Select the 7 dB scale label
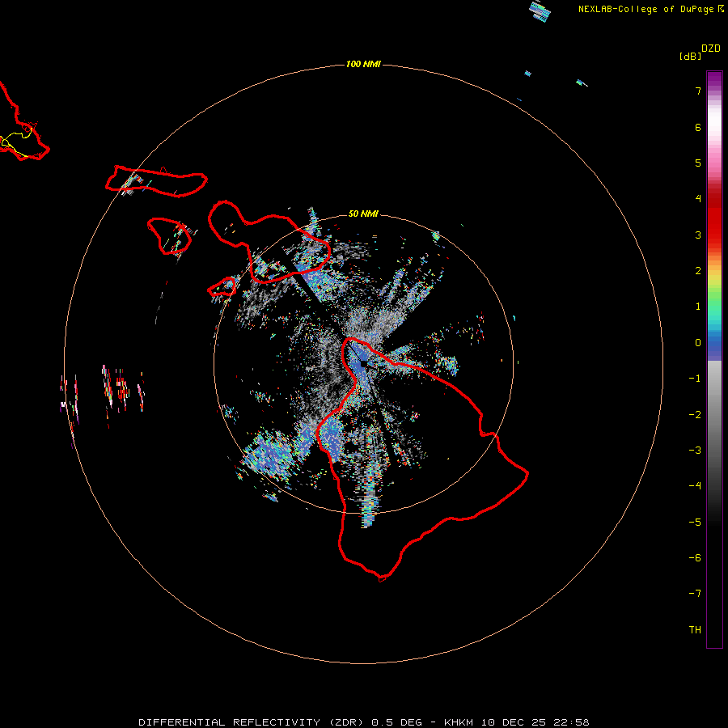 698,91
